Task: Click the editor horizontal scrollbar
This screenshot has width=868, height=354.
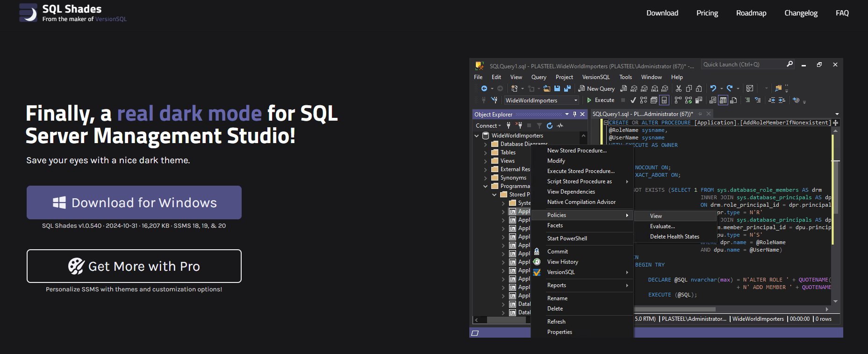Action: pyautogui.click(x=675, y=309)
